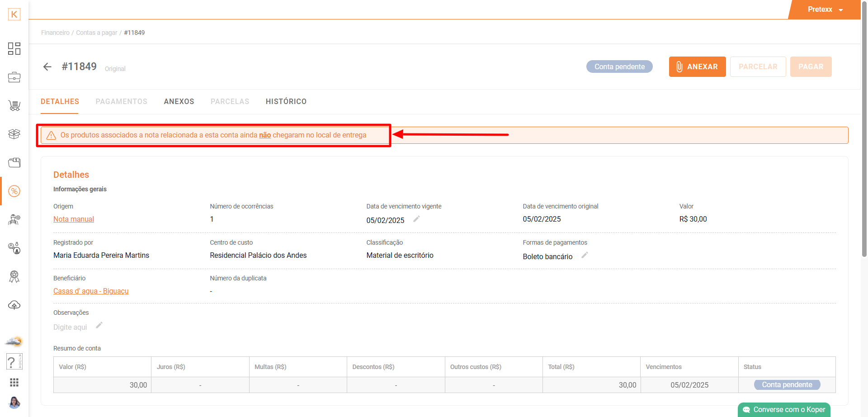
Task: Click Contas a pagar breadcrumb
Action: [96, 33]
